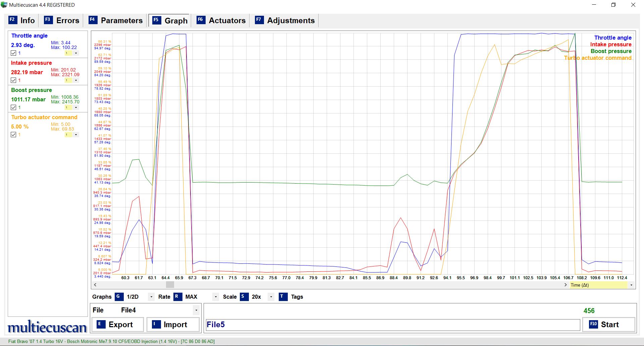Viewport: 644px width, 346px height.
Task: Click the graph horizontal scrollbar thumb
Action: tap(170, 285)
